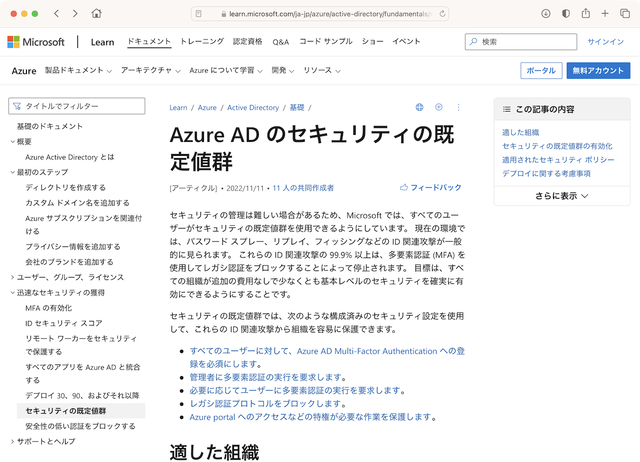Image resolution: width=640 pixels, height=462 pixels.
Task: Collapse the 概要 tree section
Action: point(13,142)
